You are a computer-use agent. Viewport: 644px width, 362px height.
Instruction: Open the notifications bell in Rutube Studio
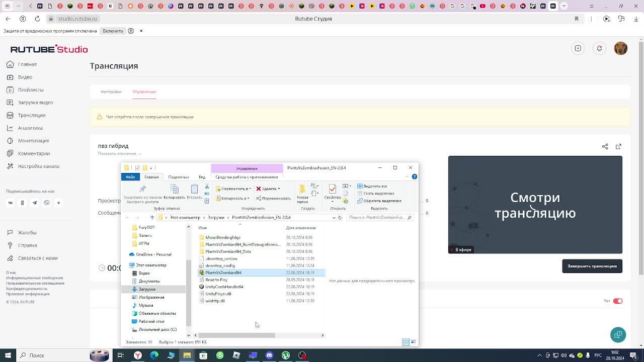[x=599, y=48]
